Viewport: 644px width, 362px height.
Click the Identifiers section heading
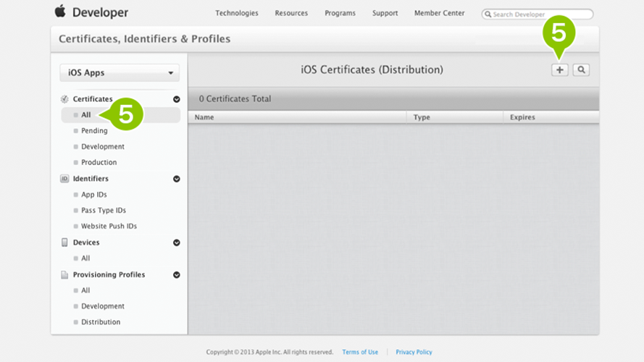91,179
